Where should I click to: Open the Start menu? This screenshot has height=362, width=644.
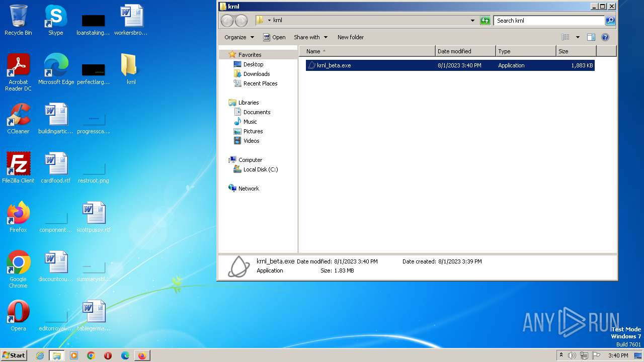[14, 355]
